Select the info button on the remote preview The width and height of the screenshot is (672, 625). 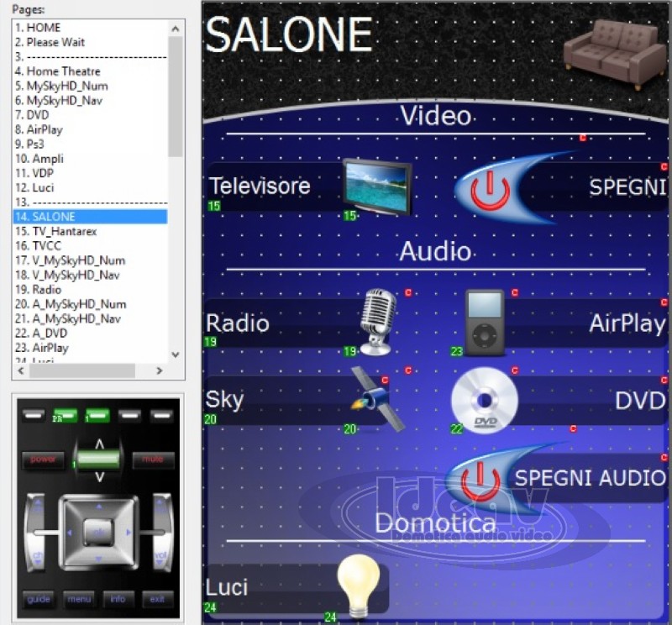[118, 599]
